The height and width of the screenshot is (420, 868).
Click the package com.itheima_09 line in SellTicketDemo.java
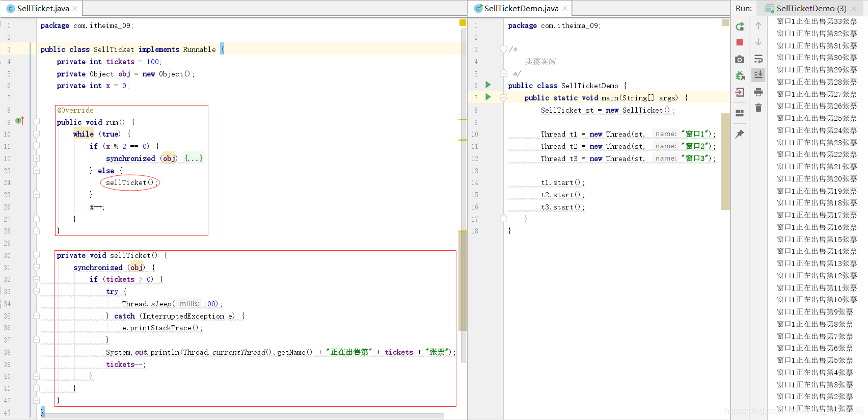[554, 25]
